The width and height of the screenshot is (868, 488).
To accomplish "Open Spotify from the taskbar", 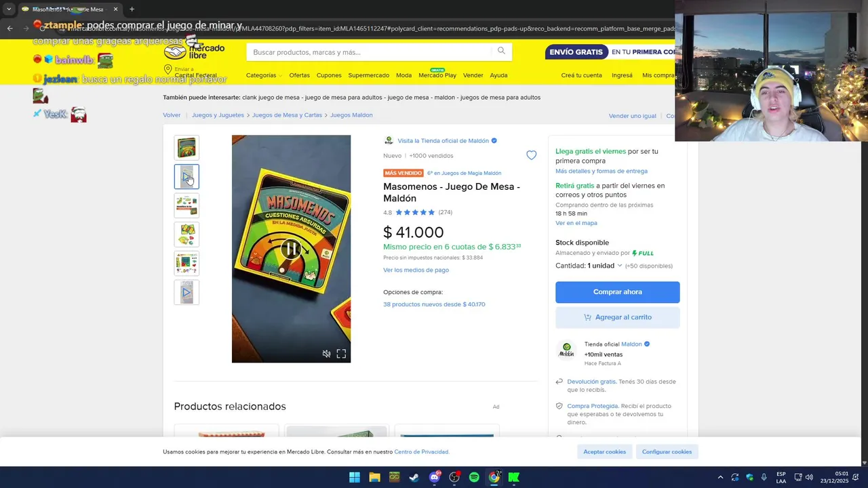I will (474, 477).
